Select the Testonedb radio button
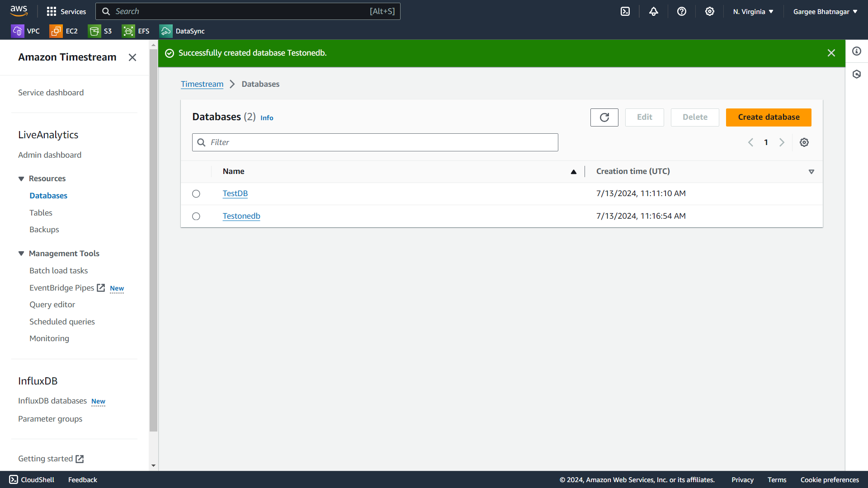The width and height of the screenshot is (868, 488). (196, 216)
